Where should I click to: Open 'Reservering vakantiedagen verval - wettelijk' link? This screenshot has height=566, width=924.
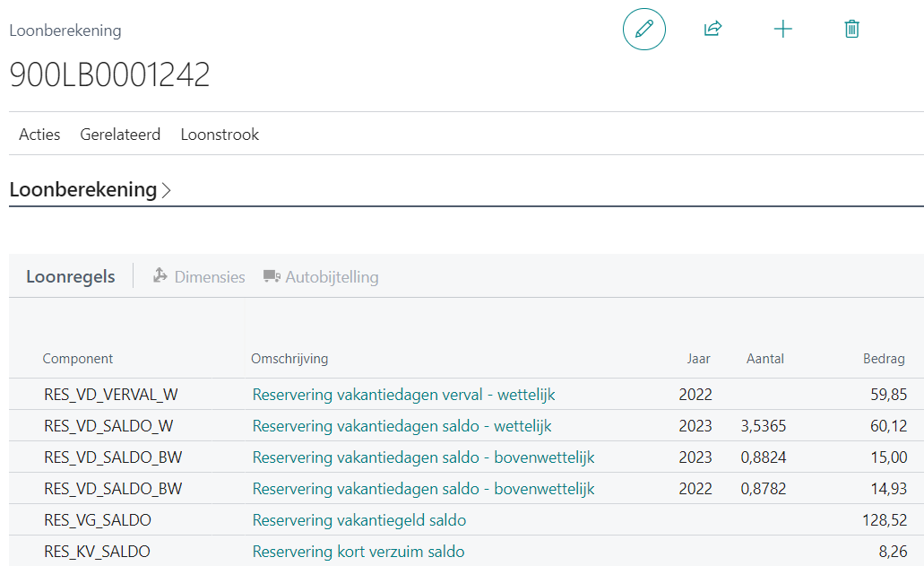(403, 395)
